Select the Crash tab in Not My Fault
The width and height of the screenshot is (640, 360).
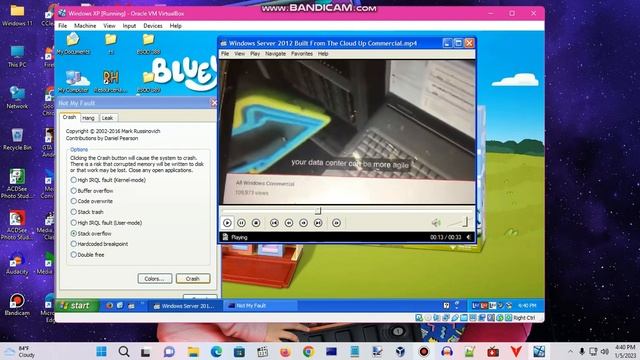click(69, 117)
